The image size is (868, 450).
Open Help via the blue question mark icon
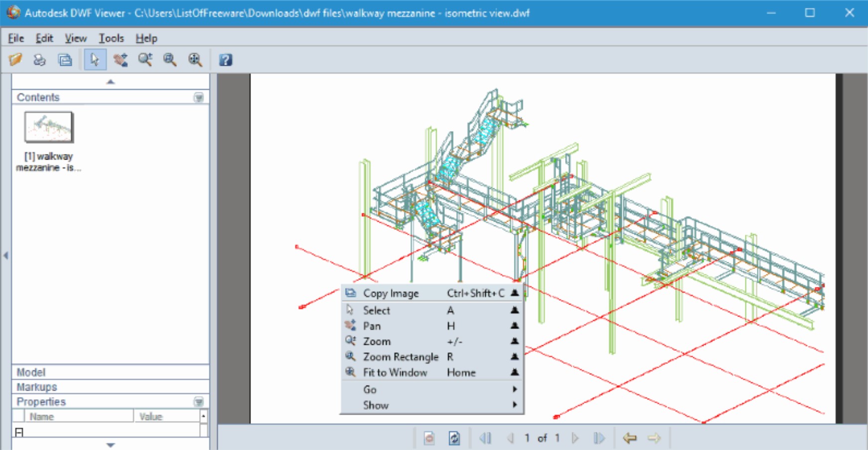226,60
